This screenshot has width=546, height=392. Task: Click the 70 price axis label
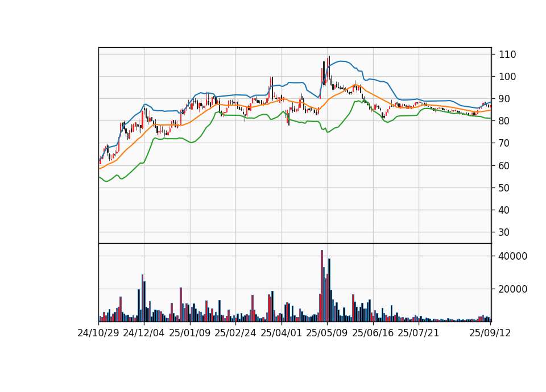pyautogui.click(x=504, y=143)
